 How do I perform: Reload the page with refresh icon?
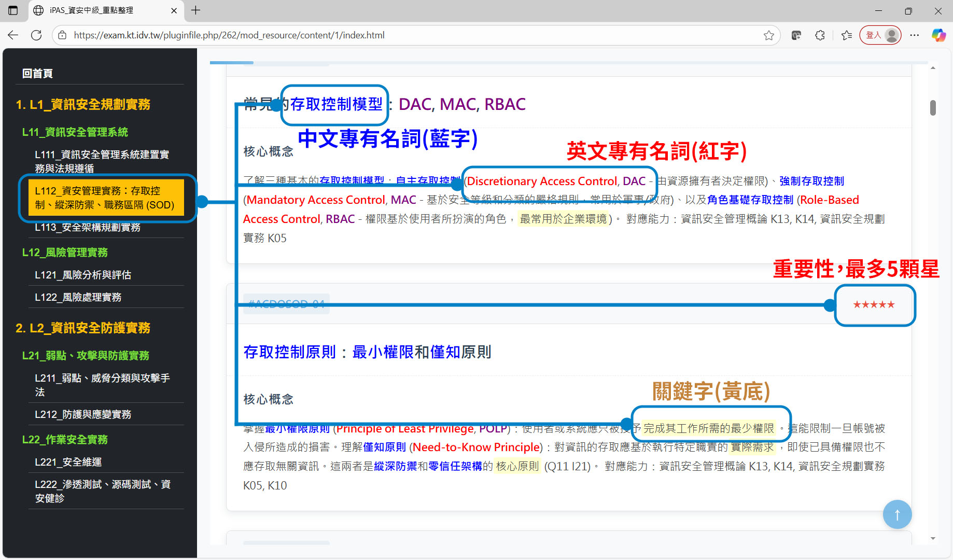(36, 35)
